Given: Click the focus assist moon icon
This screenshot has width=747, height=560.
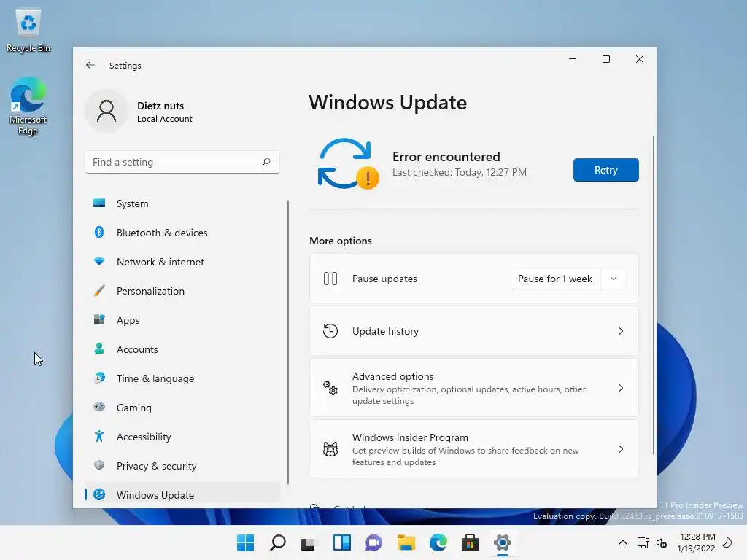Looking at the screenshot, I should click(727, 542).
